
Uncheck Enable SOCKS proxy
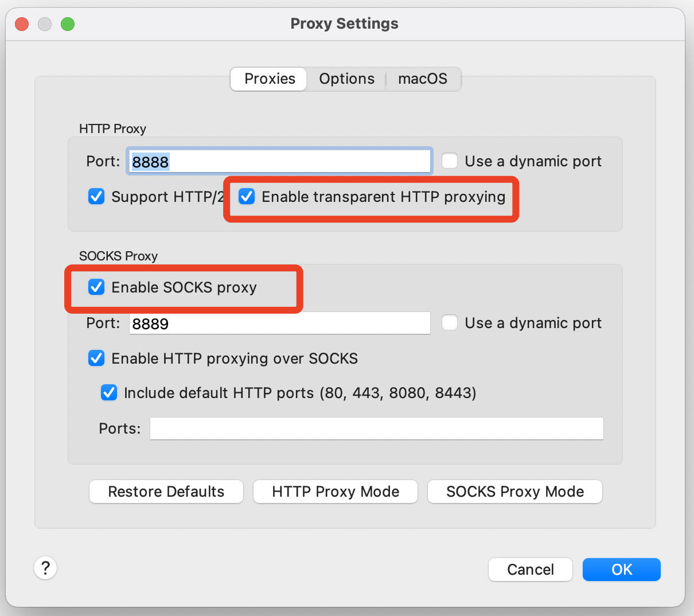pyautogui.click(x=96, y=287)
